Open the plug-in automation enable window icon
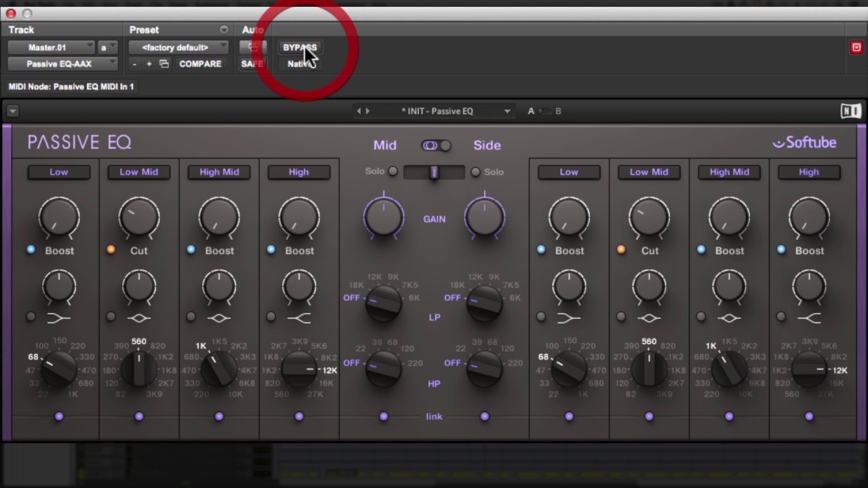The width and height of the screenshot is (868, 488). pyautogui.click(x=252, y=47)
